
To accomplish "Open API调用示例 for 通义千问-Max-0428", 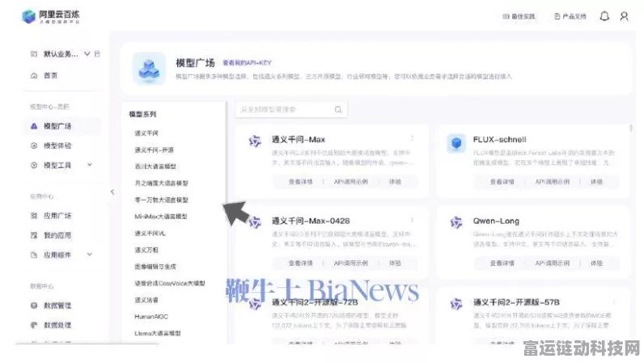I will 351,264.
